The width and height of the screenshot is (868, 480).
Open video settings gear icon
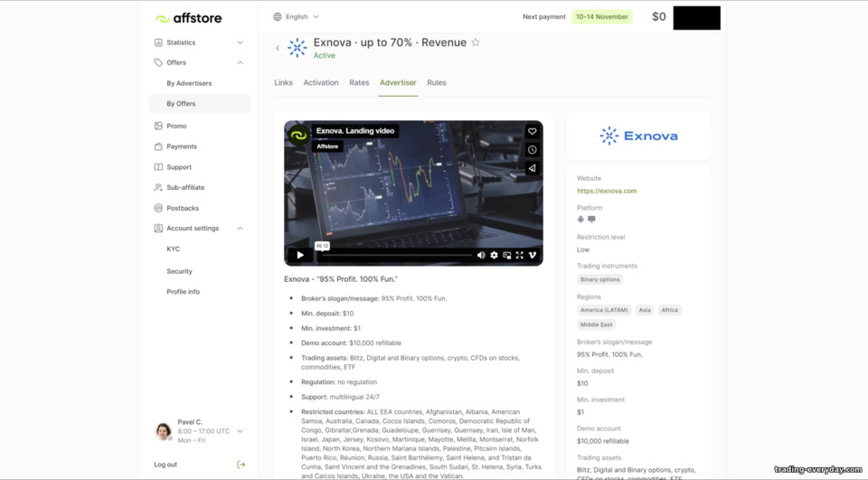pos(494,255)
